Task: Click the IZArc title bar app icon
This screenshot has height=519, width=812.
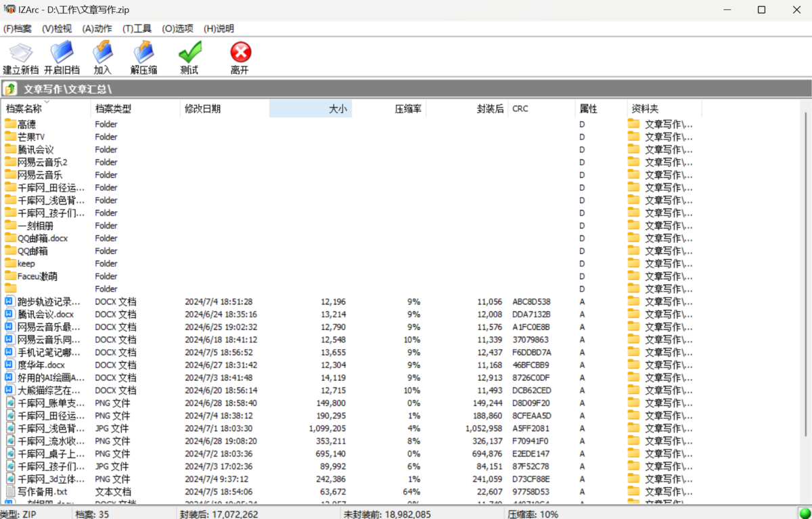Action: click(10, 9)
